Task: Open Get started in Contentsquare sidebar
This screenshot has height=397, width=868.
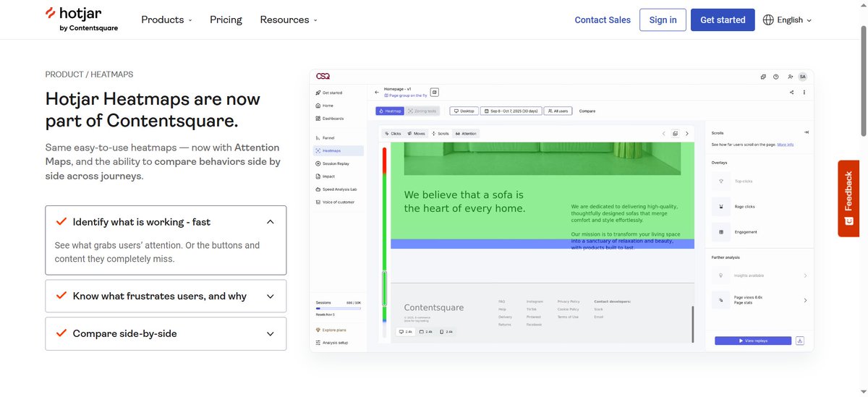Action: coord(329,93)
